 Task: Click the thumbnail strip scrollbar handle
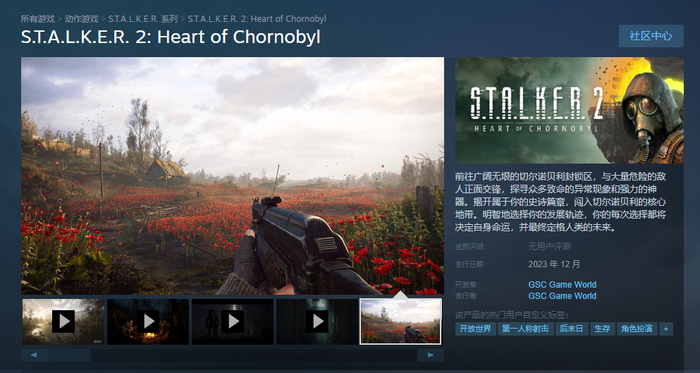(x=70, y=355)
